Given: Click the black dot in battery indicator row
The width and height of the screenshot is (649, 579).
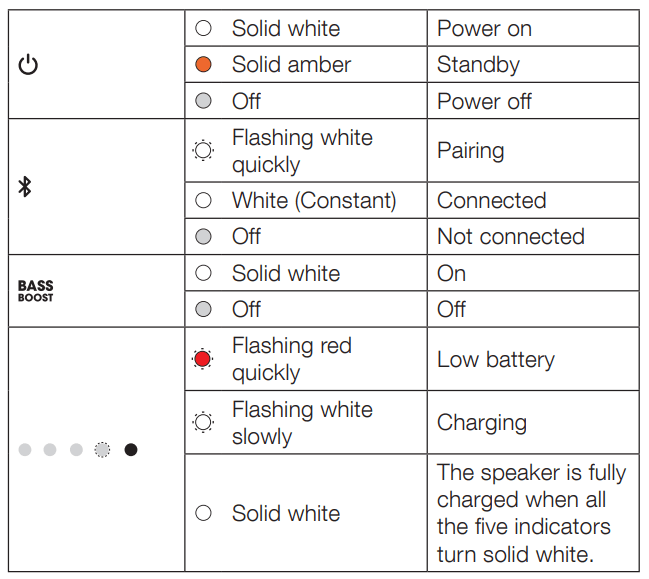Looking at the screenshot, I should tap(131, 450).
